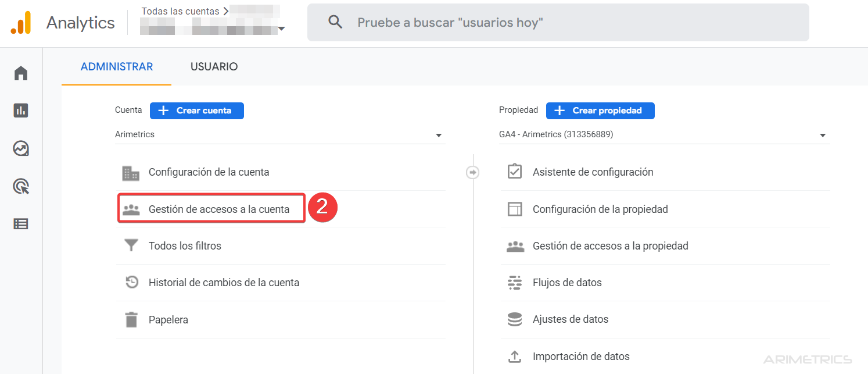Open the Home section in left sidebar
The width and height of the screenshot is (868, 374).
[21, 73]
